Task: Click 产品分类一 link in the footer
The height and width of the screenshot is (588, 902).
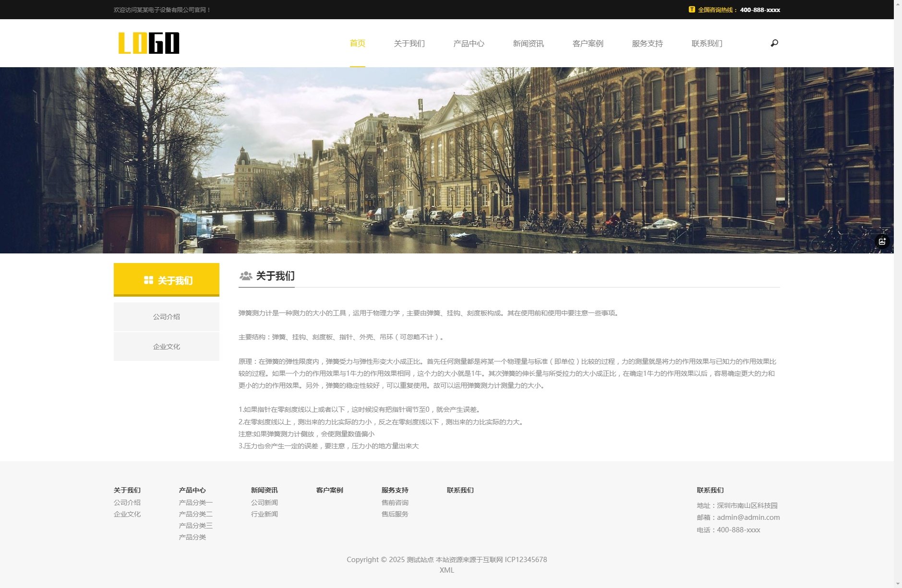Action: tap(195, 503)
